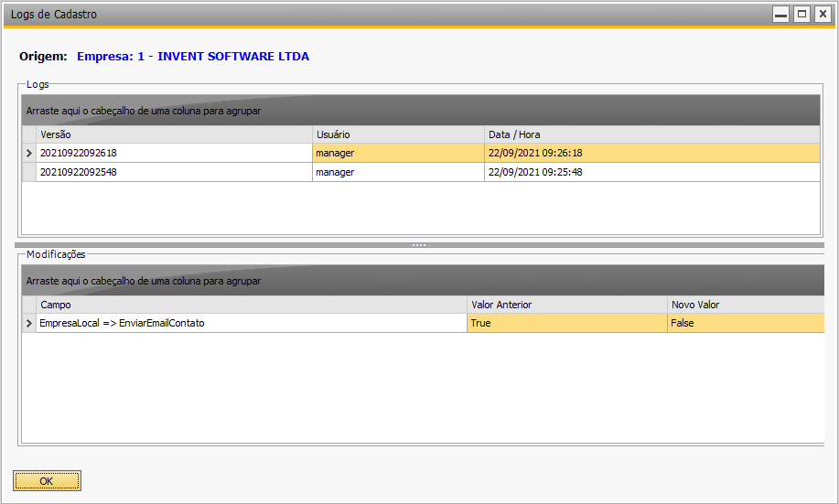Viewport: 839px width, 504px height.
Task: Click the False new value cell
Action: 746,323
